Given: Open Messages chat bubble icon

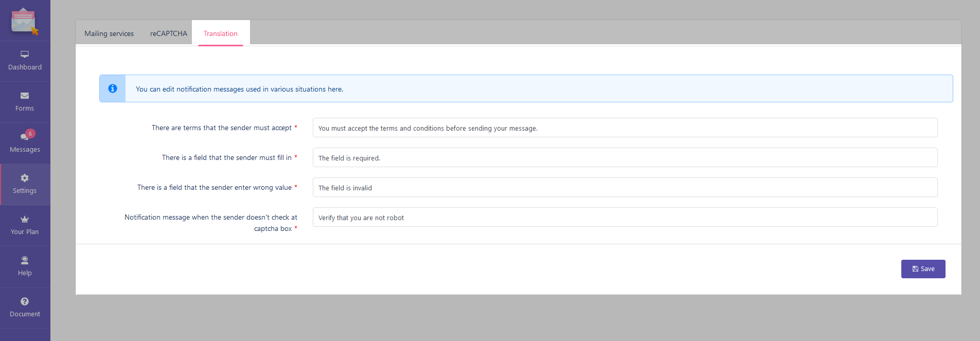Looking at the screenshot, I should (x=24, y=136).
